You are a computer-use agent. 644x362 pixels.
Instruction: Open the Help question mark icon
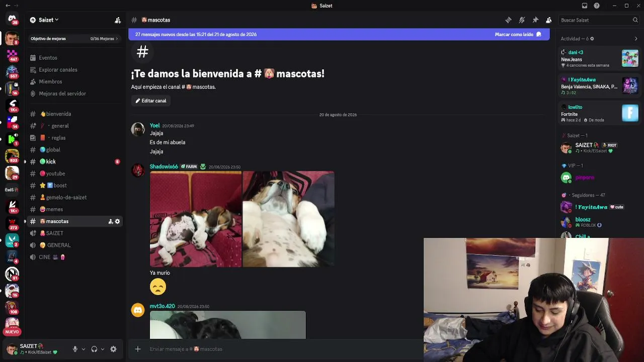click(597, 6)
